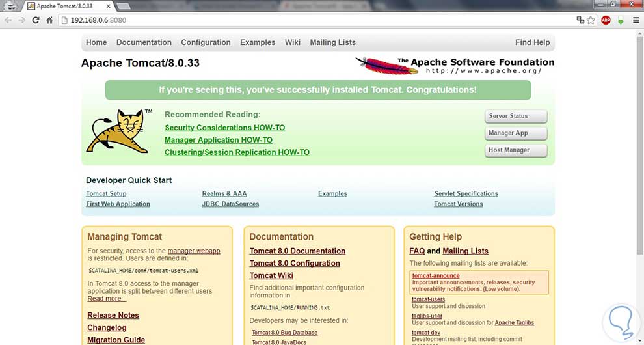Image resolution: width=644 pixels, height=345 pixels.
Task: Open the browser home page icon
Action: pos(49,20)
